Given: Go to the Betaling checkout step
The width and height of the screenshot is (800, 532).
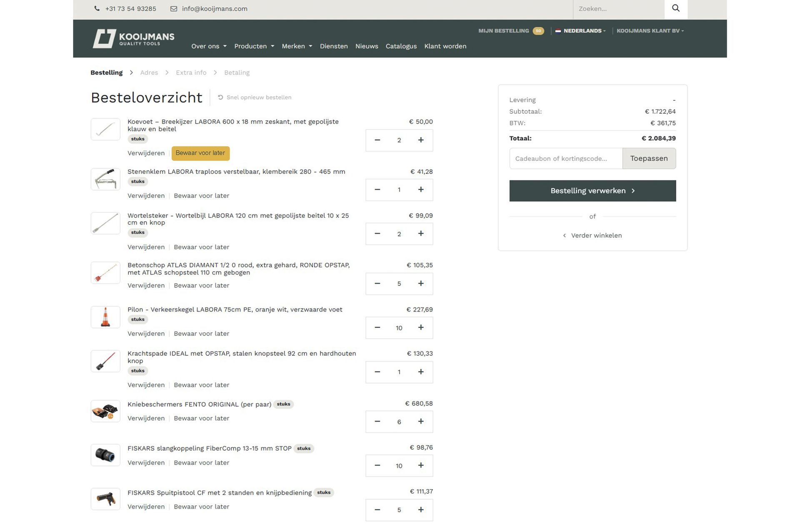Looking at the screenshot, I should click(x=237, y=72).
